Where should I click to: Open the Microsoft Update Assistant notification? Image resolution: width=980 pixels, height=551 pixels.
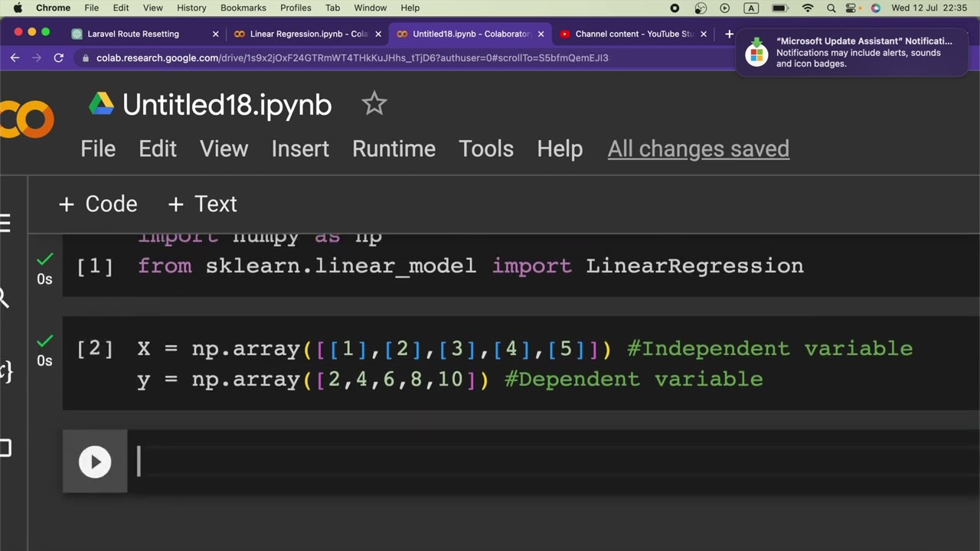852,52
